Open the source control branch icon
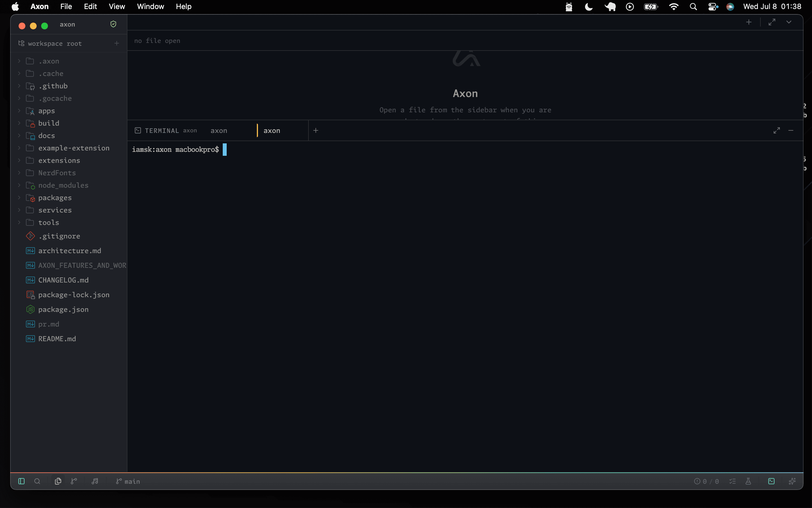The height and width of the screenshot is (508, 812). pos(74,481)
